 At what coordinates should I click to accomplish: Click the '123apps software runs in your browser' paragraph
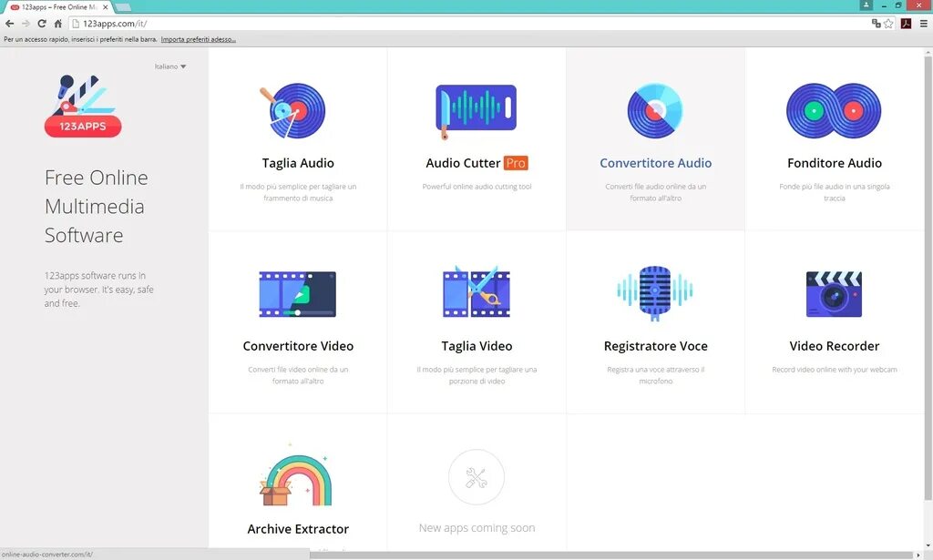(x=98, y=290)
